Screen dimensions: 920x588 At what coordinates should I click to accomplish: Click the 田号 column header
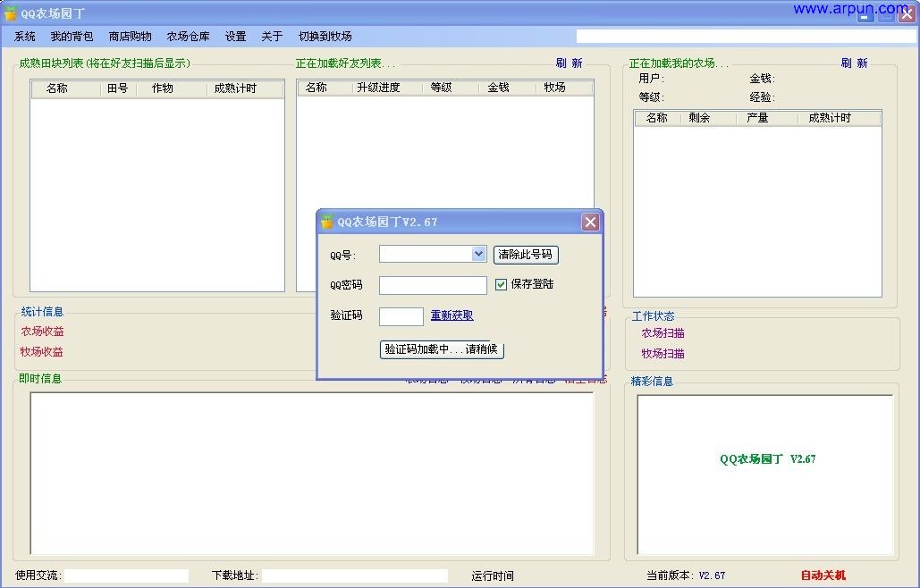click(118, 88)
